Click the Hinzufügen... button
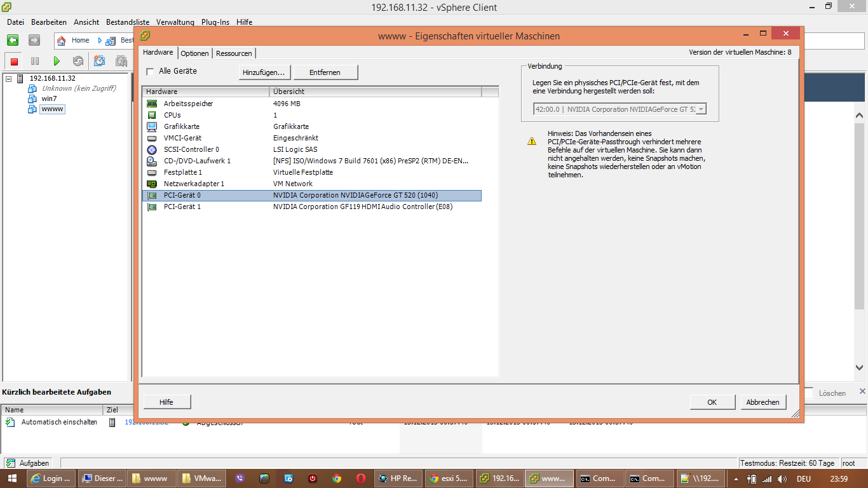 264,72
